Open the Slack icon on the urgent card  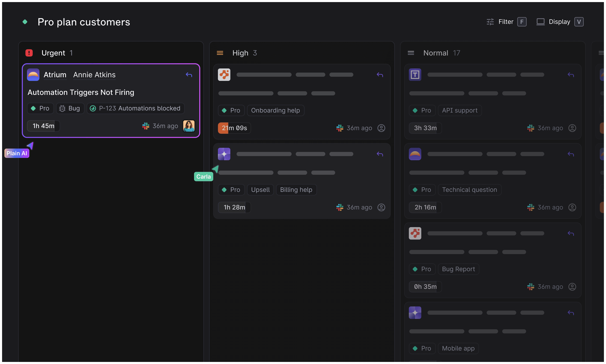[146, 126]
